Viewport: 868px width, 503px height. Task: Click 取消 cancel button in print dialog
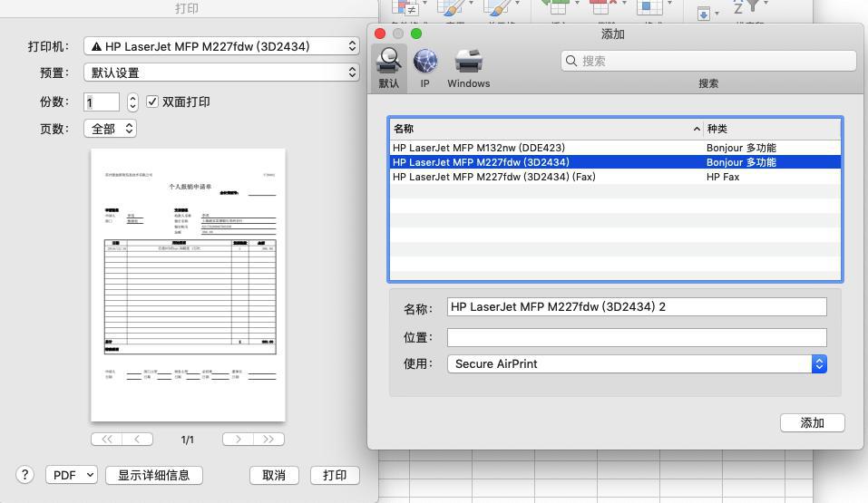coord(274,475)
